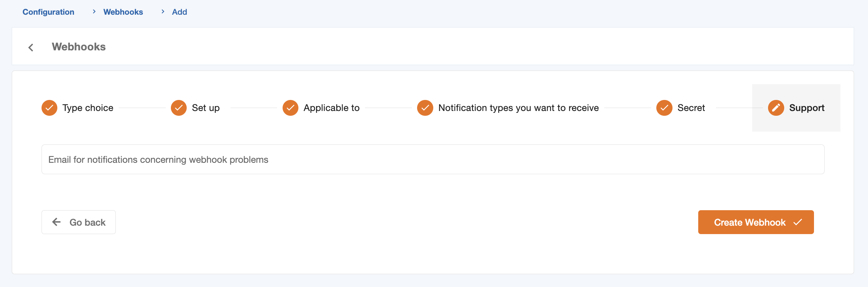Return to the Set up step
The width and height of the screenshot is (868, 287).
pyautogui.click(x=205, y=108)
